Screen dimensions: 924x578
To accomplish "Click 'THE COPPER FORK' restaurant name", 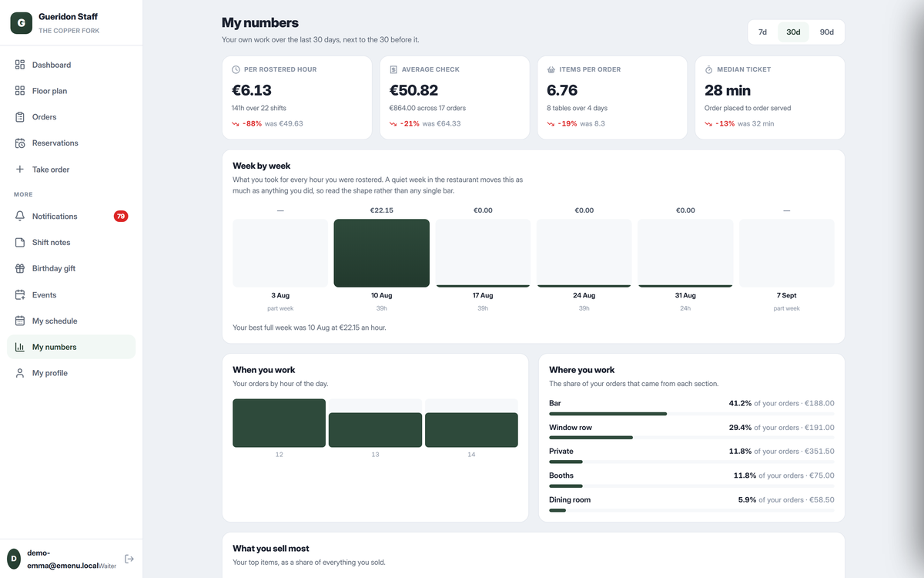I will coord(69,31).
